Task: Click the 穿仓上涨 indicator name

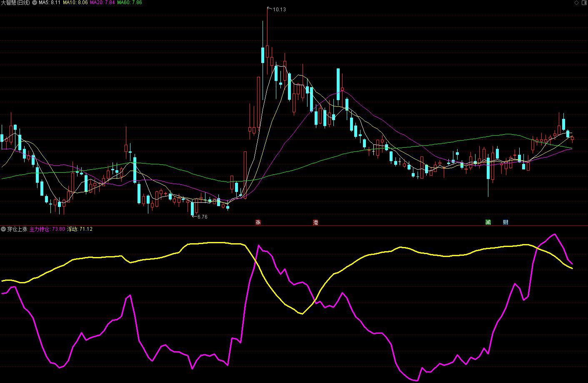Action: [x=17, y=229]
